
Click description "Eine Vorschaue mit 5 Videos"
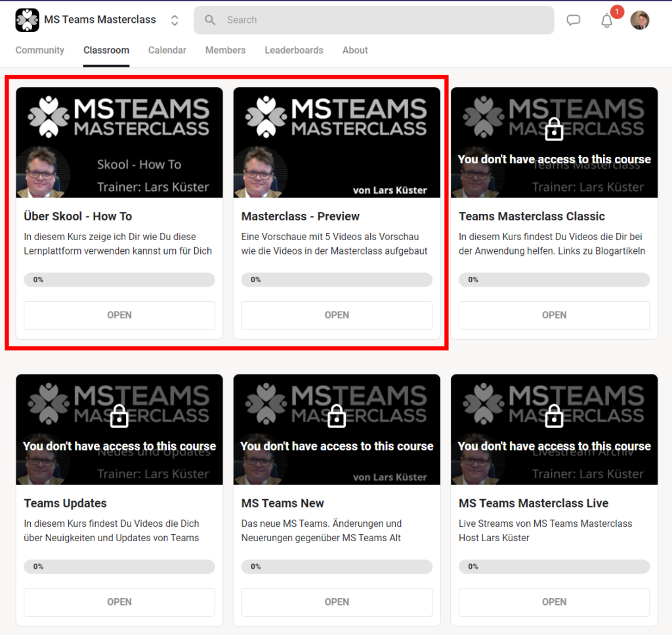click(334, 244)
